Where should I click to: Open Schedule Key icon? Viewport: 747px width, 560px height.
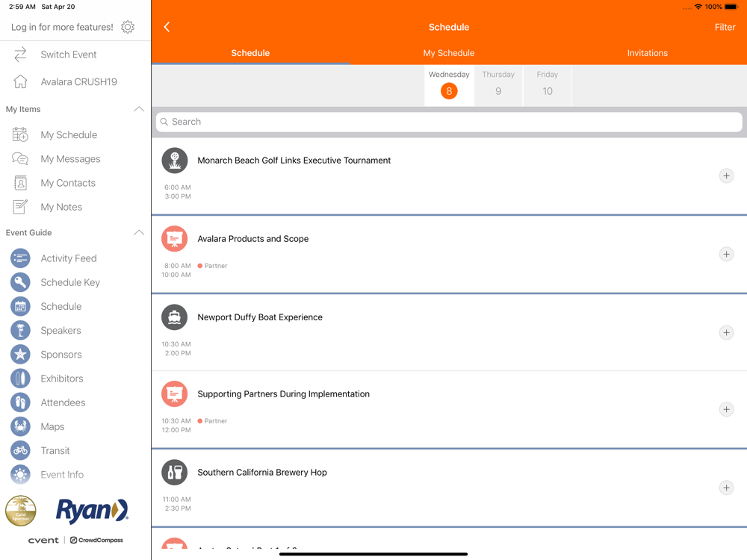coord(20,282)
